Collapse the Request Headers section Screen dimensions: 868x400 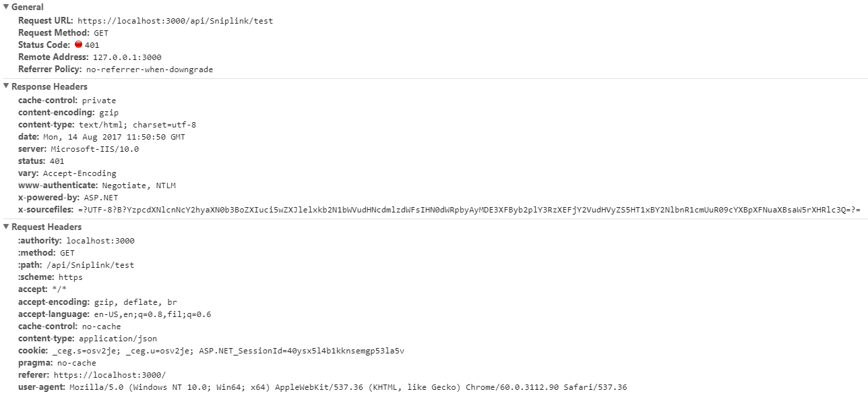(x=6, y=227)
